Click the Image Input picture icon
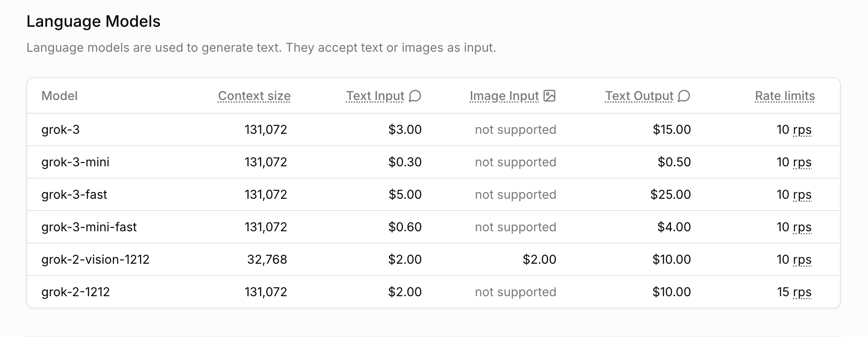The width and height of the screenshot is (868, 337). (549, 96)
